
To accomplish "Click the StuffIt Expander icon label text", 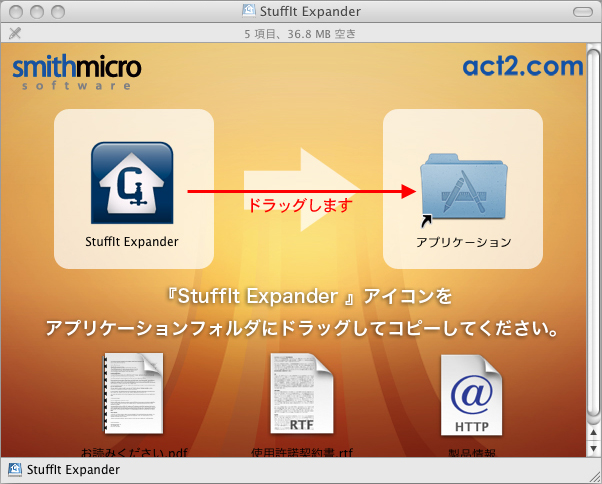I will click(132, 242).
